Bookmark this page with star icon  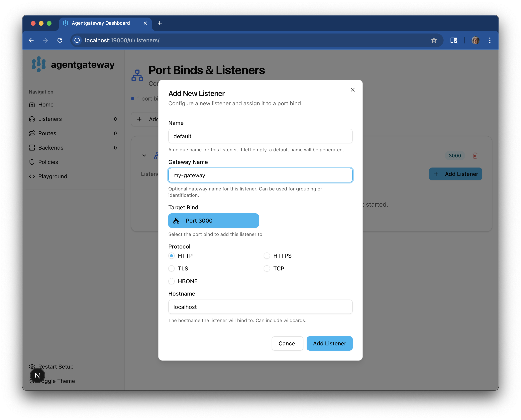(434, 40)
